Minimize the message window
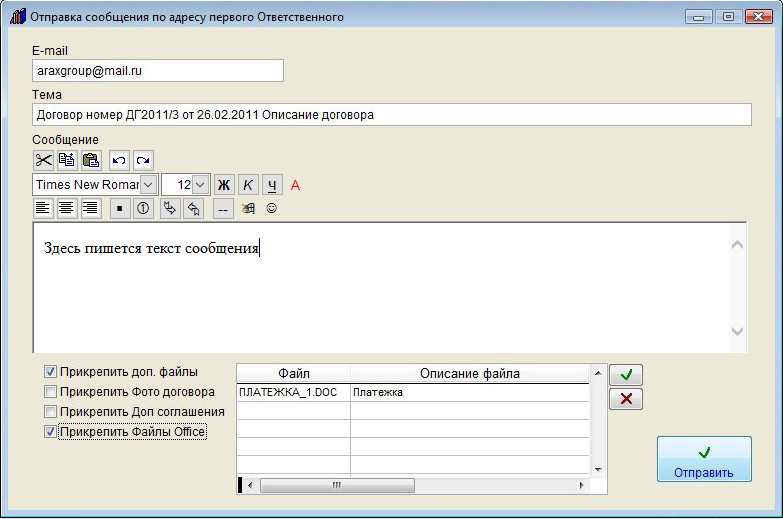 699,16
